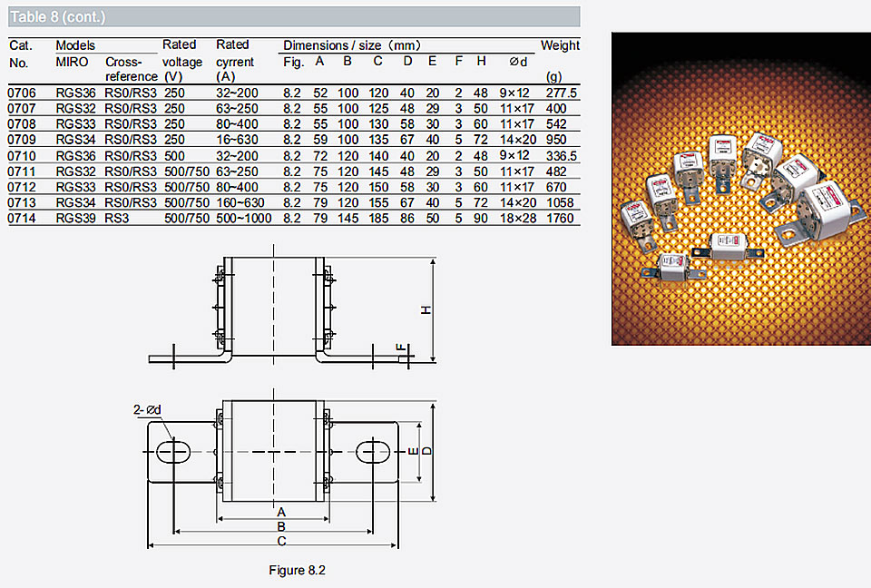871x588 pixels.
Task: Click catalog number 0706 in the table
Action: [x=22, y=93]
